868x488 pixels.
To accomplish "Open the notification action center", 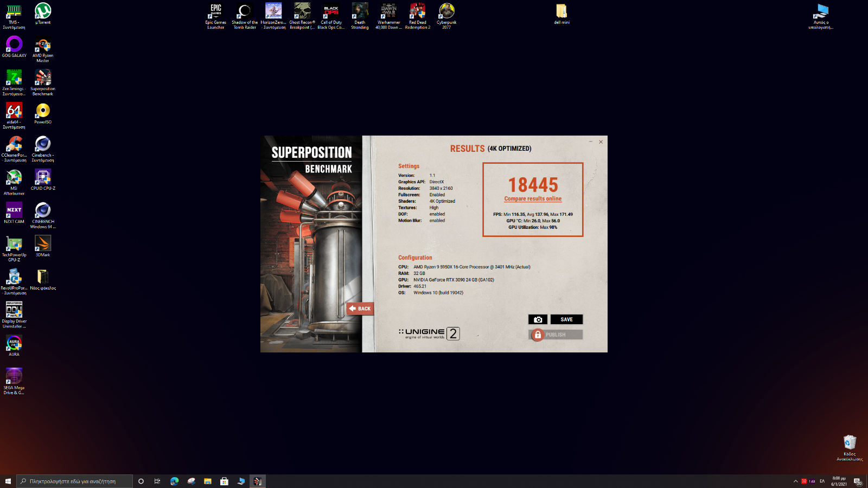I will [858, 481].
